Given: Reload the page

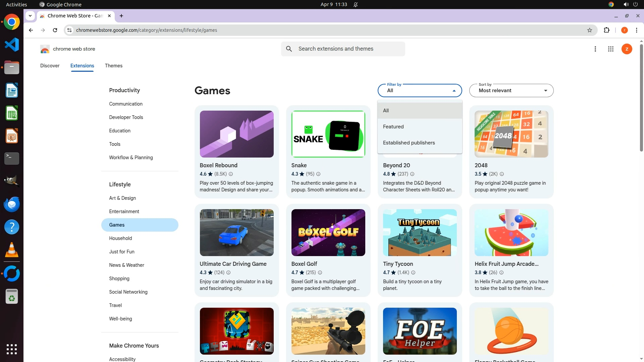Looking at the screenshot, I should [x=55, y=30].
